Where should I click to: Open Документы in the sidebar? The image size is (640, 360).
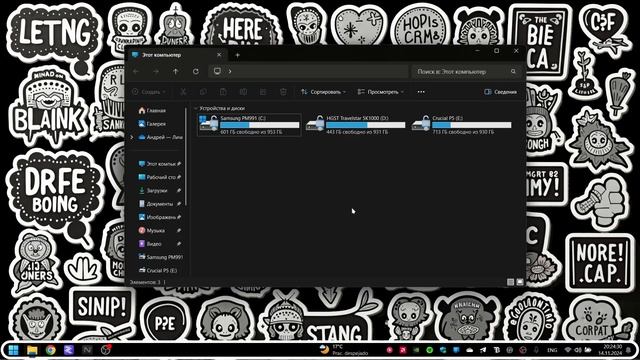pyautogui.click(x=159, y=204)
